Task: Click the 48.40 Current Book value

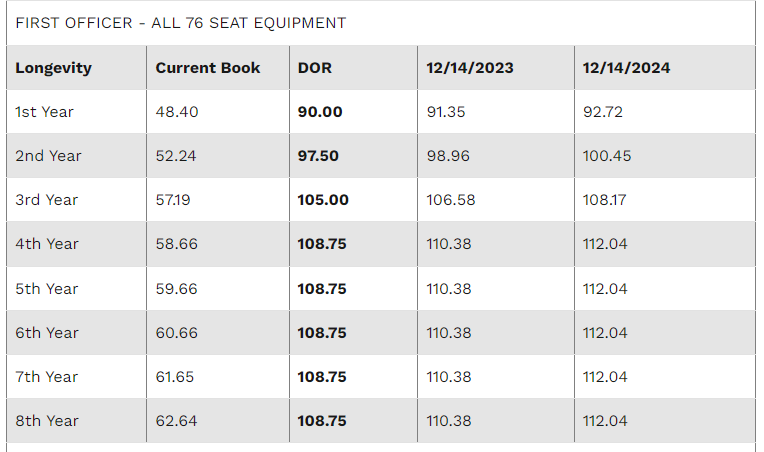Action: (177, 112)
